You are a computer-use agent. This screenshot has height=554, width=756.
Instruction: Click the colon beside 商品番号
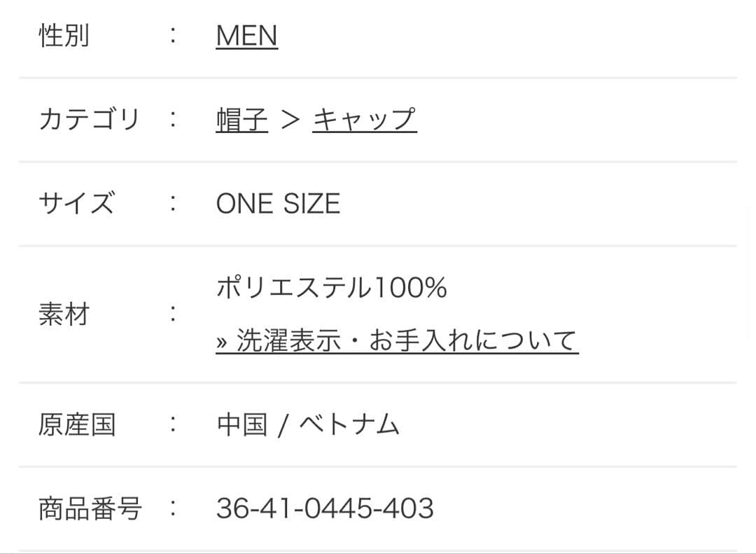coord(172,508)
